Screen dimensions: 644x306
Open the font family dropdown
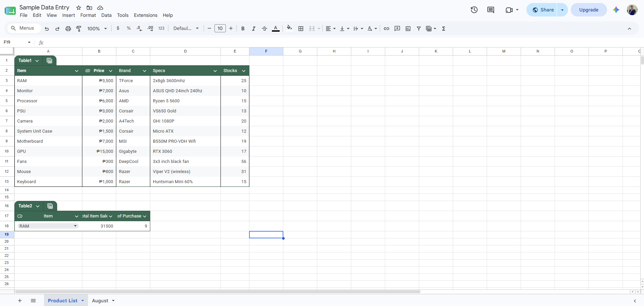pos(186,28)
